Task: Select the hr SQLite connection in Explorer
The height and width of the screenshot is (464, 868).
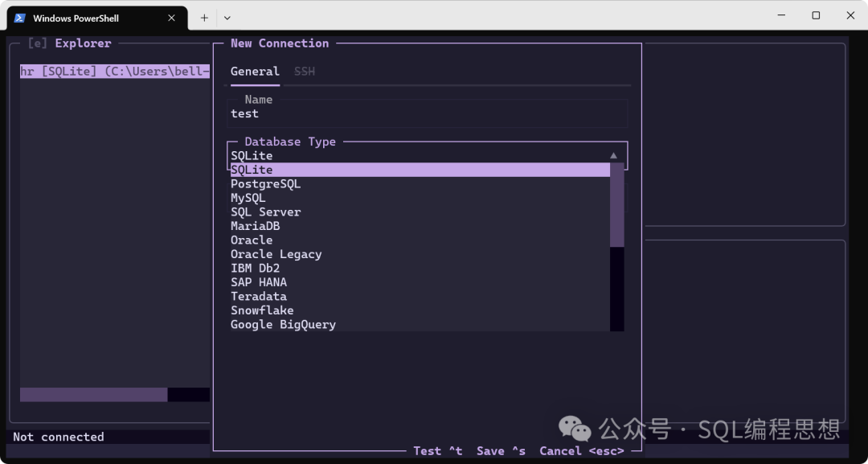Action: [x=114, y=72]
